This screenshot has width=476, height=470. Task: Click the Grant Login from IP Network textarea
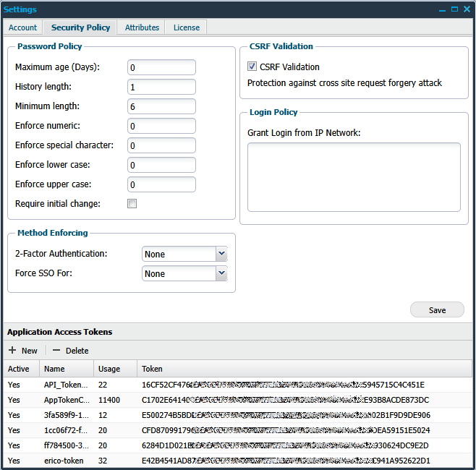[354, 177]
